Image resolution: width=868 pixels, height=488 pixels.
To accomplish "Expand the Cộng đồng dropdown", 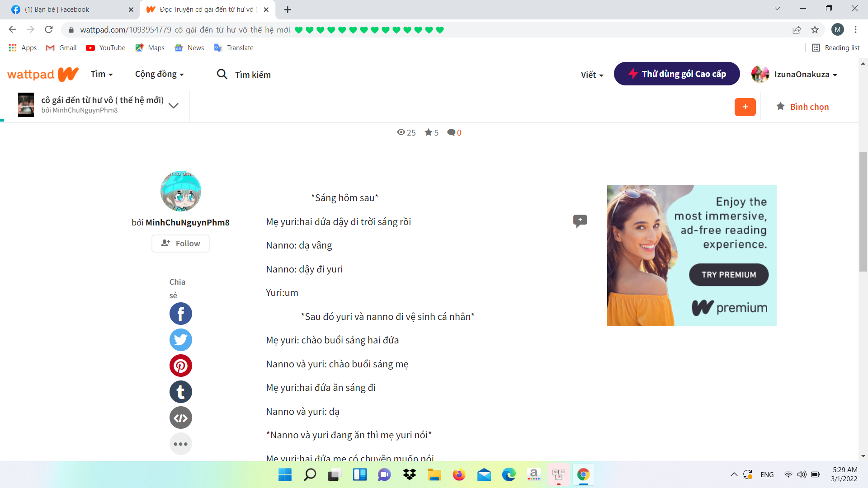I will point(159,74).
